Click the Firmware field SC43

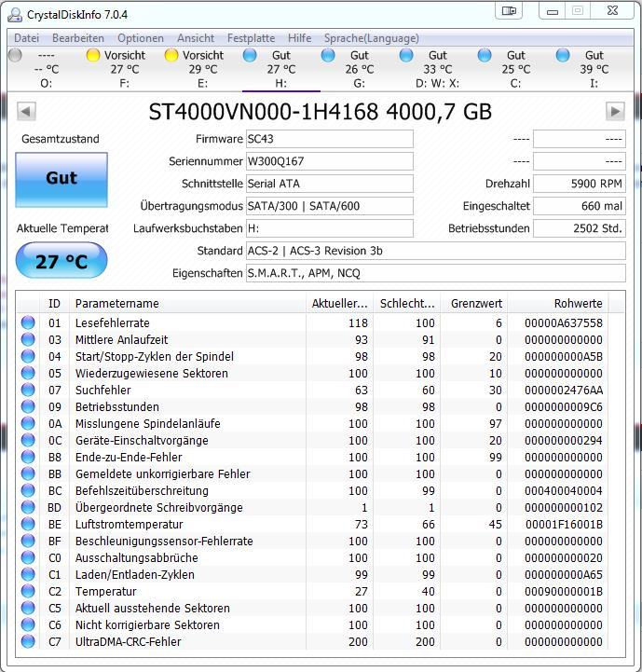pos(330,139)
